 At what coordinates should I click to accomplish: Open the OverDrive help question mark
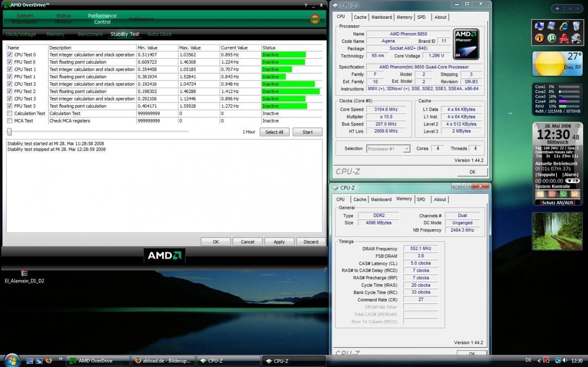point(306,5)
